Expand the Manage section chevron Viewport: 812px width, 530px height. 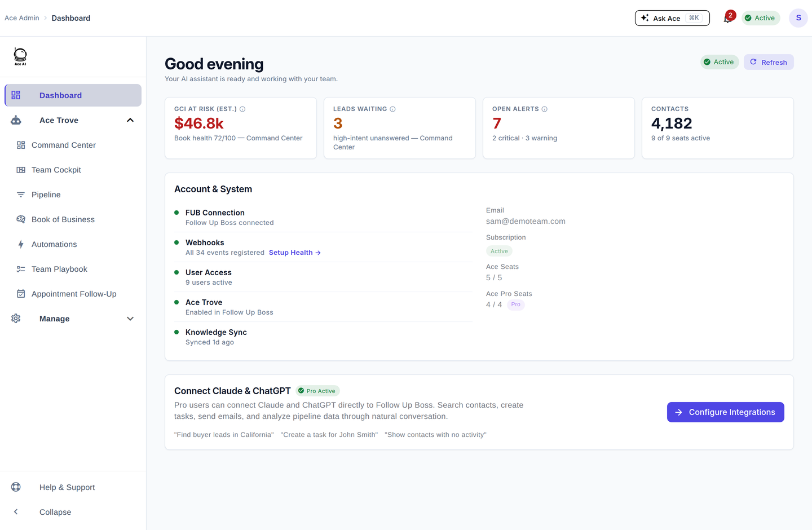tap(130, 319)
